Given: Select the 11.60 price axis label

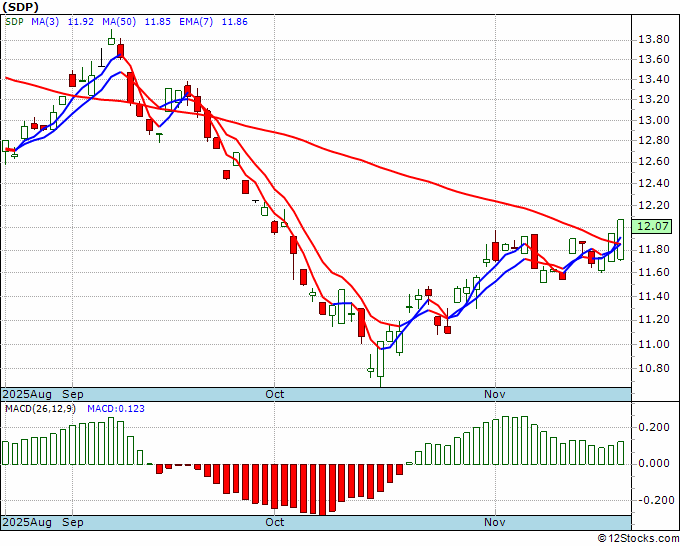Looking at the screenshot, I should (x=654, y=272).
